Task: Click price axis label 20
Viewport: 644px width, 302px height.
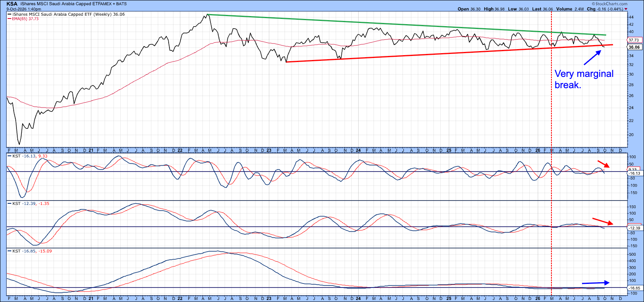Action: coord(631,134)
